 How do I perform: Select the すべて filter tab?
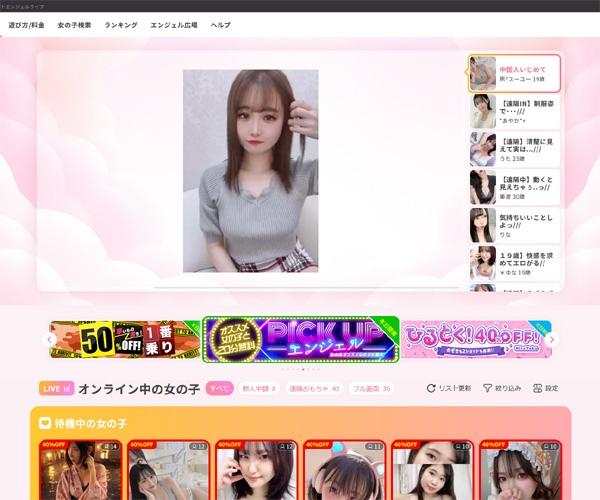220,388
